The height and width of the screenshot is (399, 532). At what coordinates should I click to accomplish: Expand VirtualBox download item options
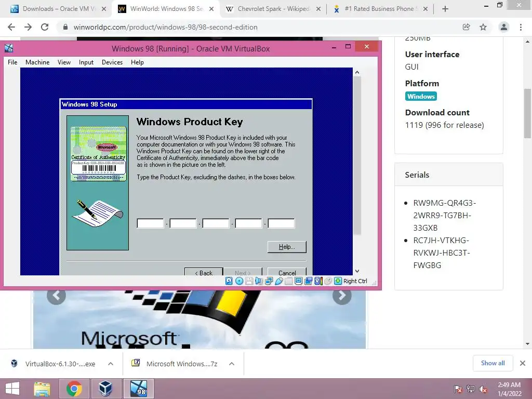point(111,364)
